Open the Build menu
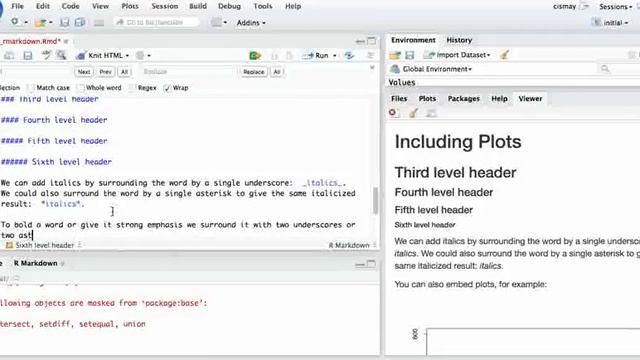This screenshot has width=640, height=360. point(198,7)
